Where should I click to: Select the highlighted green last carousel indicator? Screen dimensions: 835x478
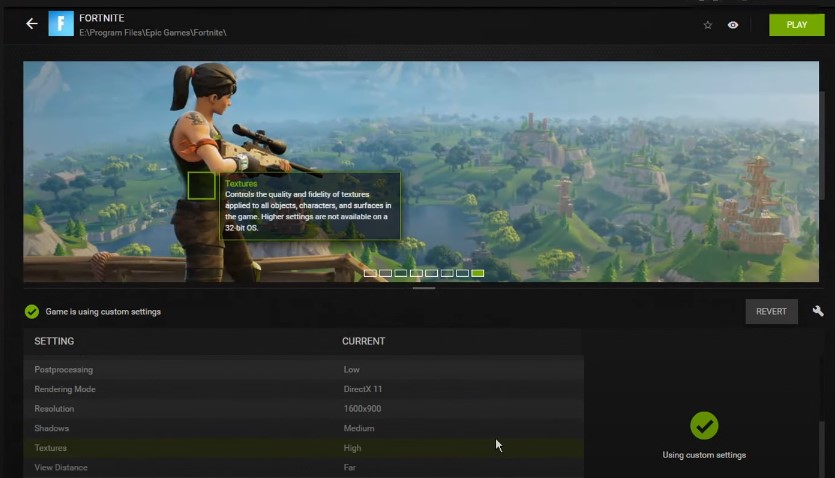478,273
